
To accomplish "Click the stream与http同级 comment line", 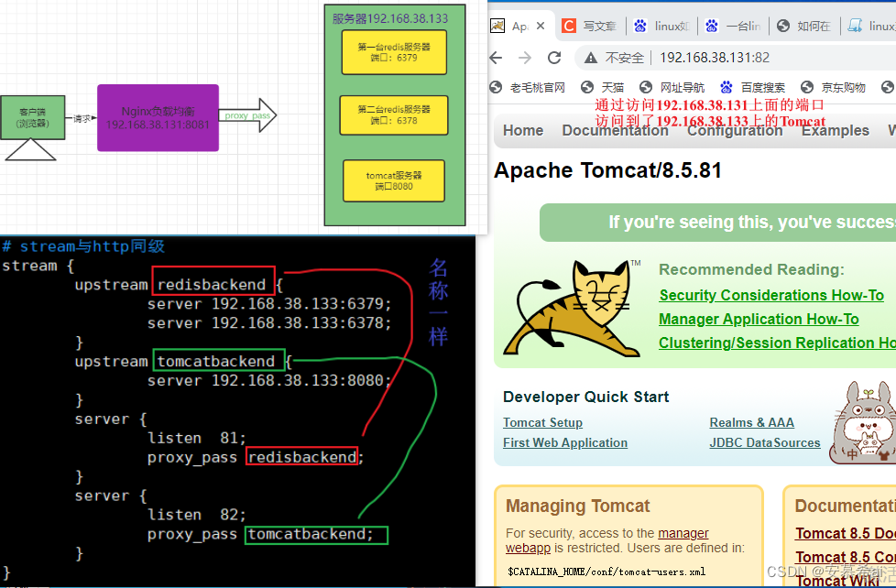I will coord(83,246).
